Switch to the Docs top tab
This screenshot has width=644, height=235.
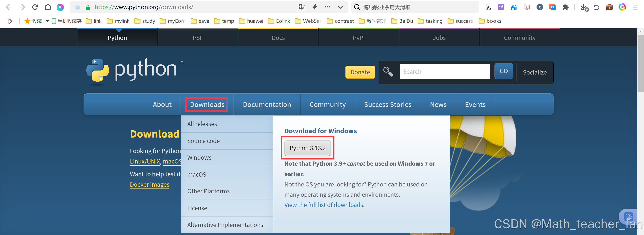tap(278, 38)
